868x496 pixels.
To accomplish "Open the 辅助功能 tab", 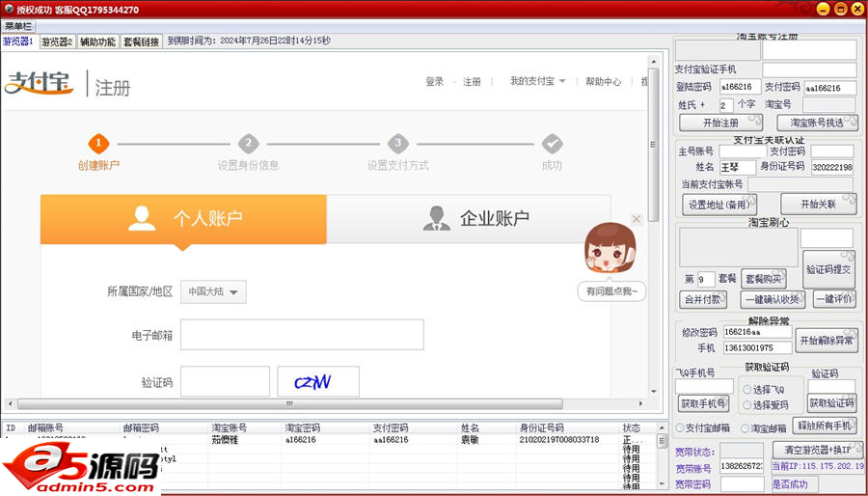I will tap(97, 42).
